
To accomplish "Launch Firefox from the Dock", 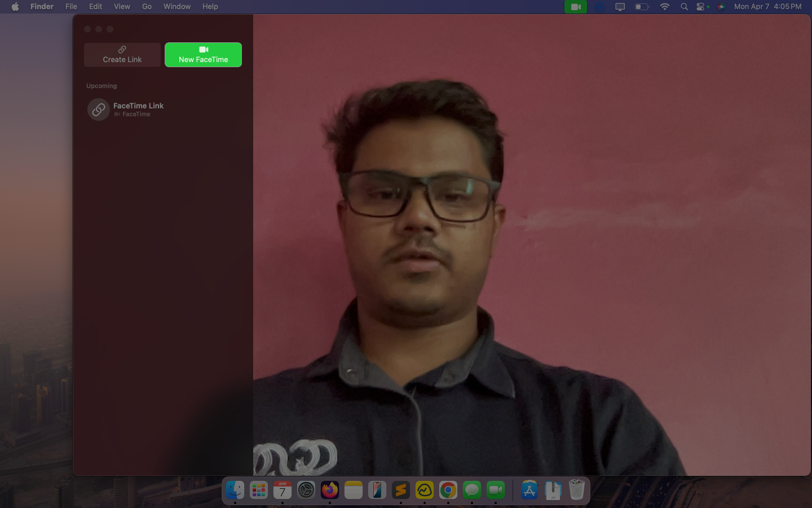I will (x=329, y=490).
